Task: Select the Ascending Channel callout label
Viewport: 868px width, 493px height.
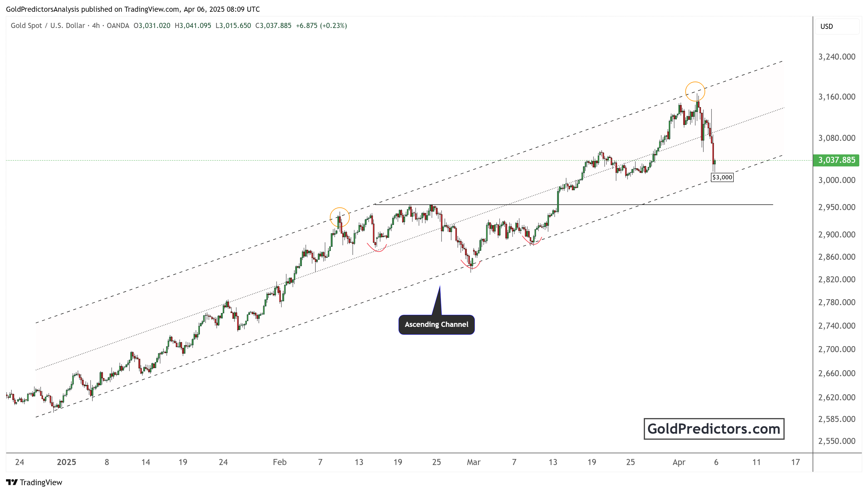Action: click(436, 324)
